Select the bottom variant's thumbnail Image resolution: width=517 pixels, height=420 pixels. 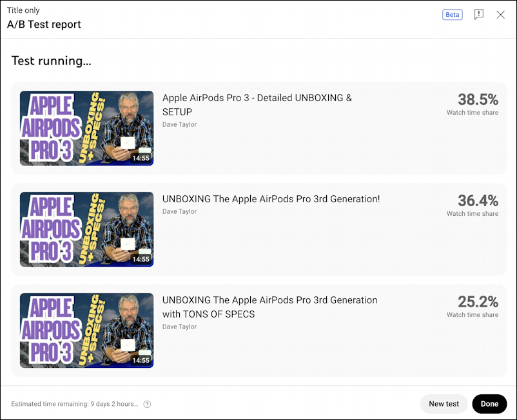point(86,330)
